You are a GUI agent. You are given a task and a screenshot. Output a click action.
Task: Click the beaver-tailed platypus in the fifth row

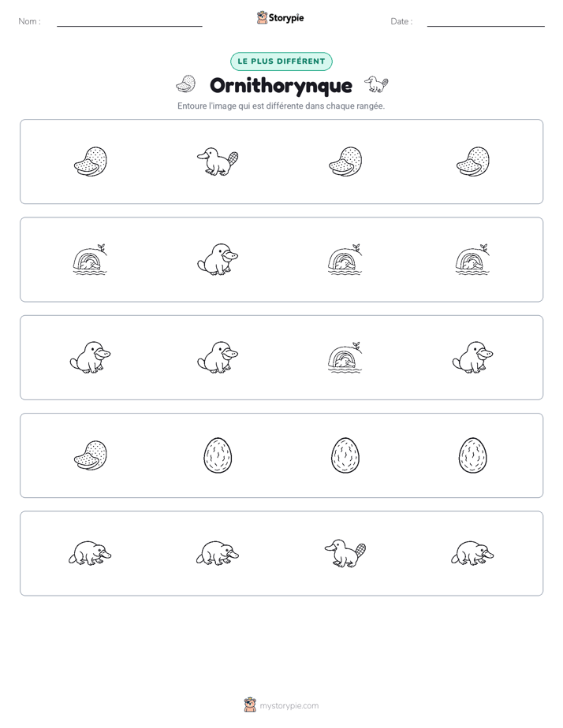[345, 553]
